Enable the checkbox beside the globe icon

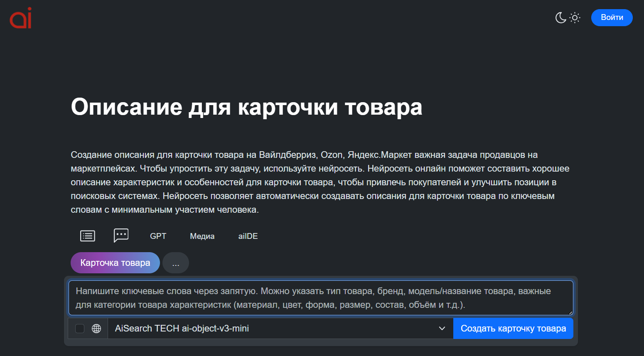point(80,329)
